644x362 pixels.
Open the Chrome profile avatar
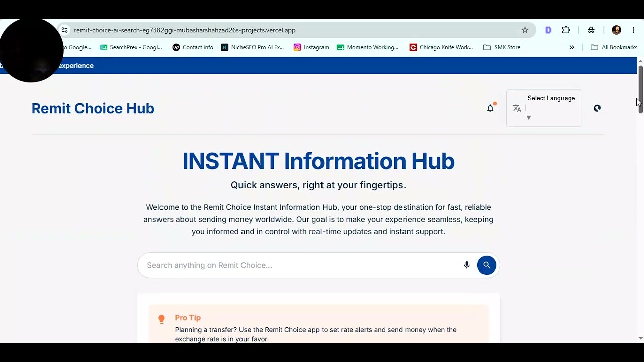click(616, 30)
